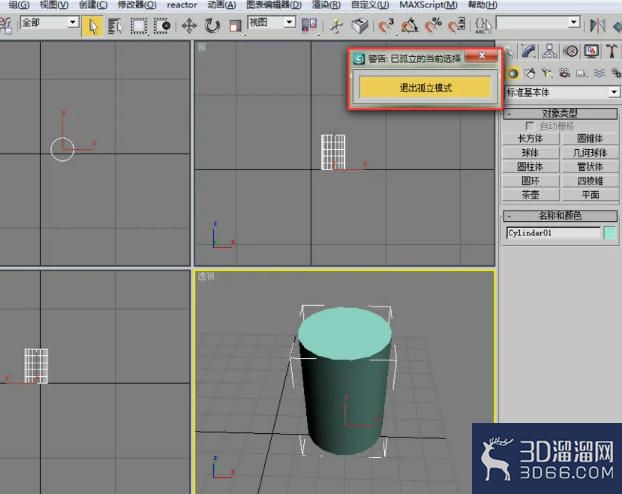Select the Shapes category icon
This screenshot has height=494, width=622.
click(x=530, y=73)
